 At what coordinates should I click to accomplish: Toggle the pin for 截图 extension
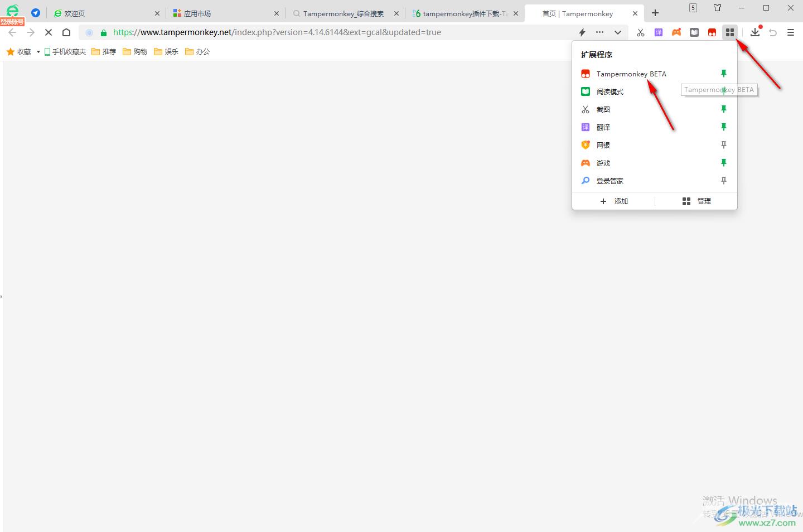pyautogui.click(x=724, y=109)
